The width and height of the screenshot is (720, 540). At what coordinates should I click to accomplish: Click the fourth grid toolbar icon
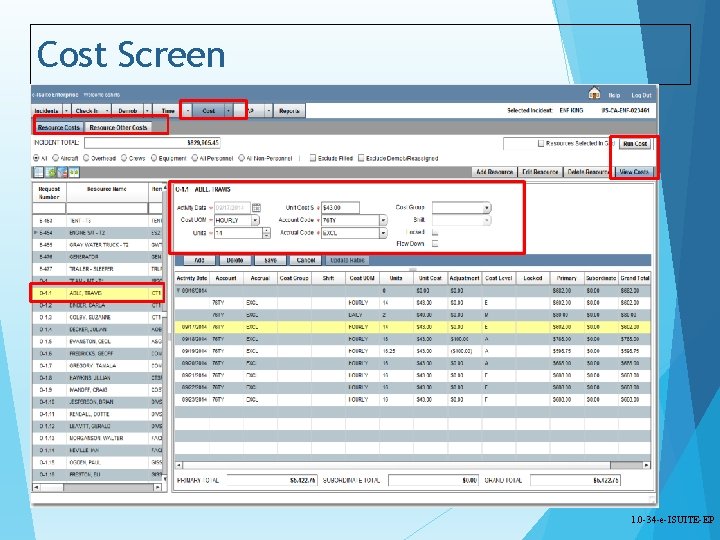coord(74,172)
